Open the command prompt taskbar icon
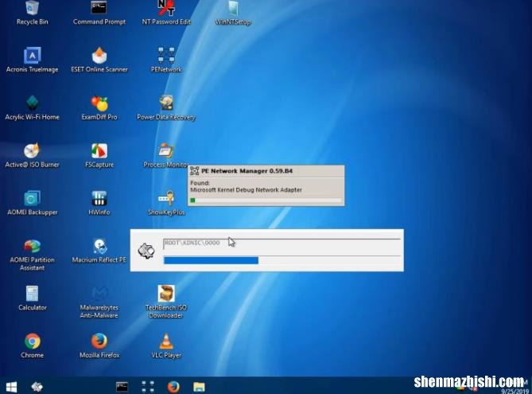The height and width of the screenshot is (394, 532). [x=122, y=387]
